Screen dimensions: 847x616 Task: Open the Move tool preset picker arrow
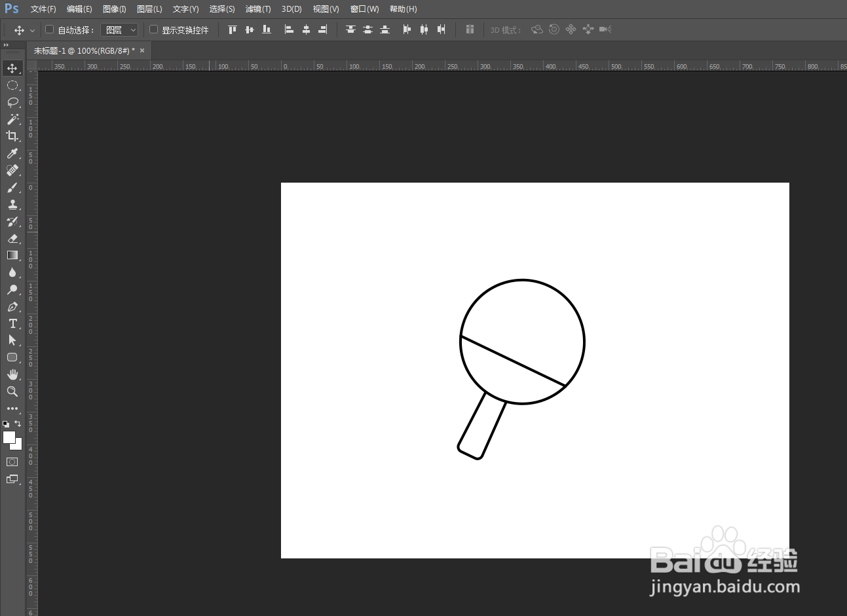point(32,30)
